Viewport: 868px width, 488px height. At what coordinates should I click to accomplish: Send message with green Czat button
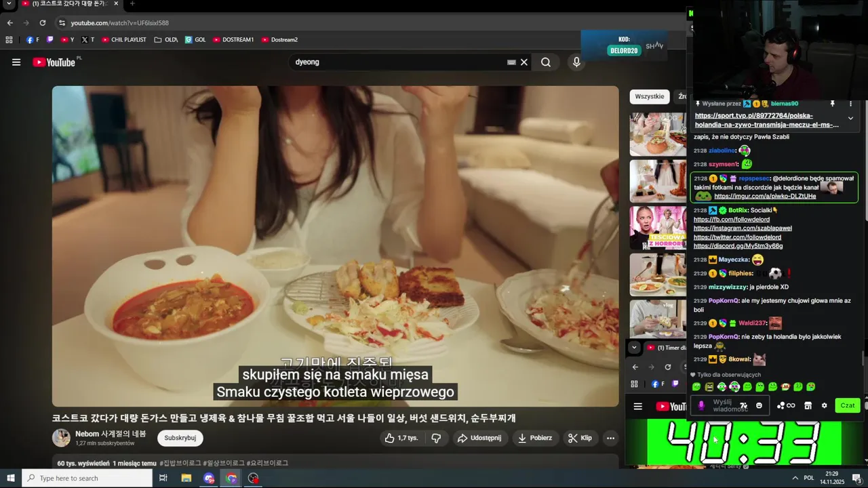click(x=848, y=405)
